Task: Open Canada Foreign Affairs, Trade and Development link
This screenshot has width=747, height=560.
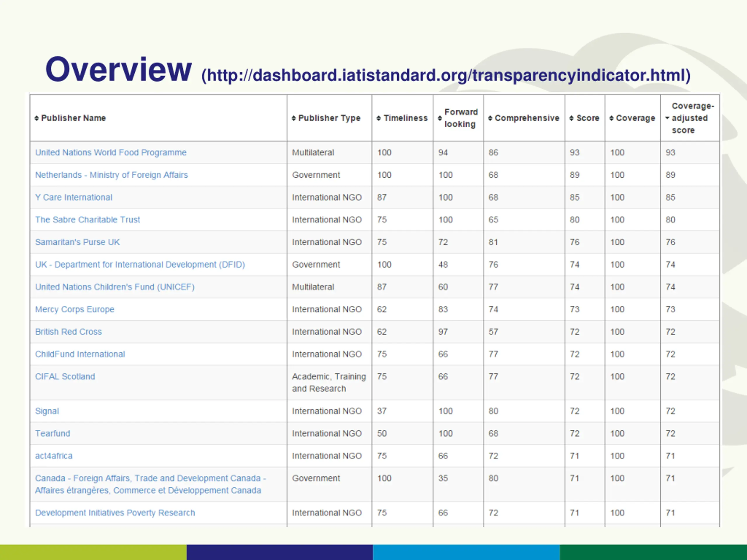Action: pyautogui.click(x=151, y=484)
